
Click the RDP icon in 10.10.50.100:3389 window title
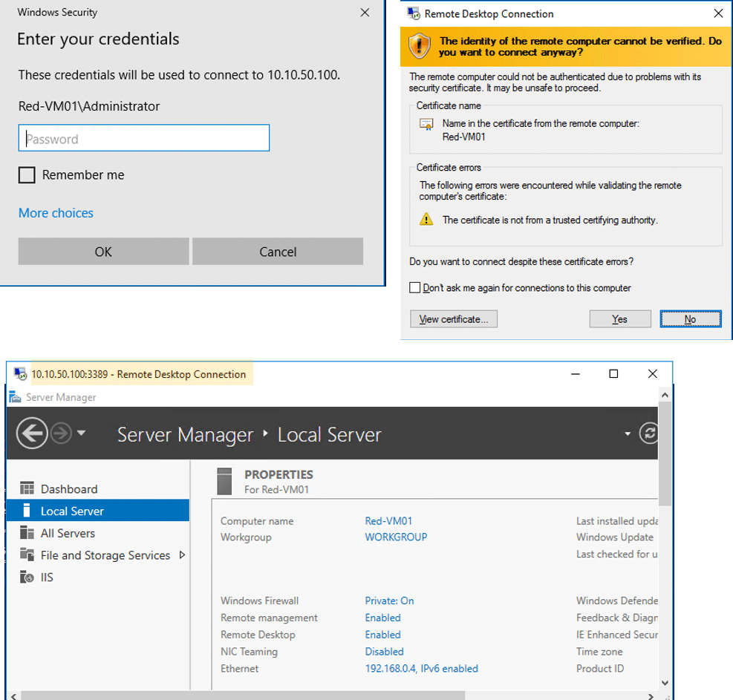click(20, 374)
